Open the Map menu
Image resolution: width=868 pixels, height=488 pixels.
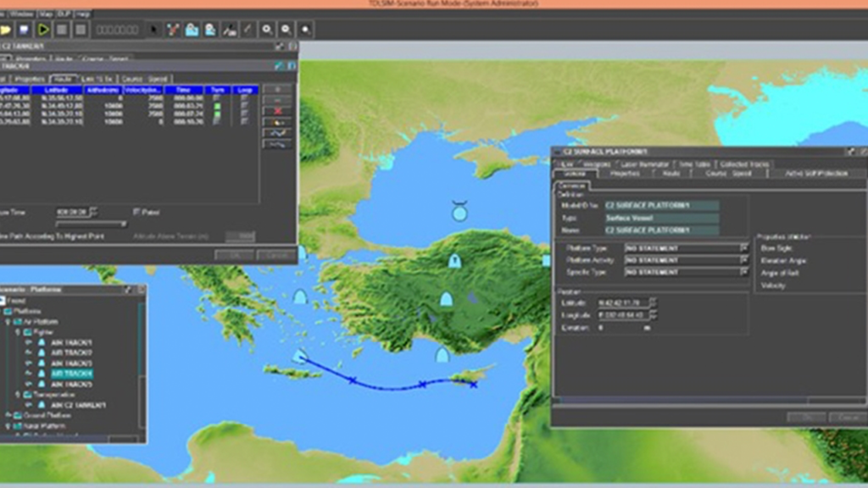click(46, 14)
